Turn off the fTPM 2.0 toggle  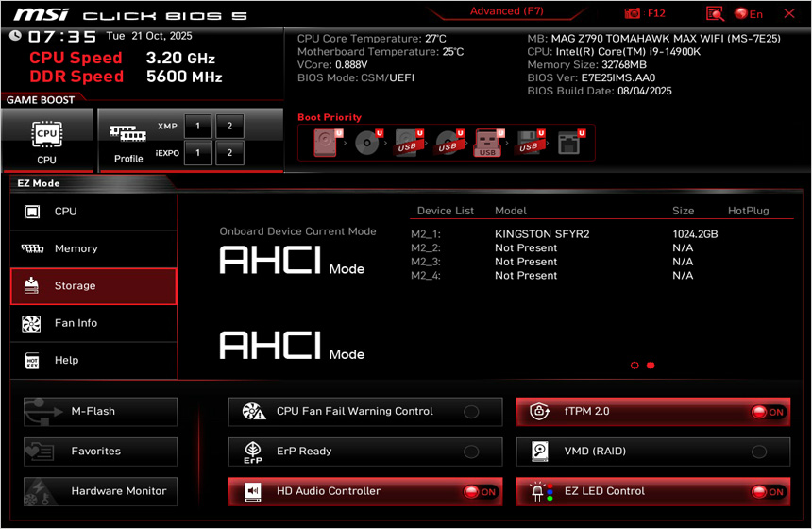click(768, 412)
